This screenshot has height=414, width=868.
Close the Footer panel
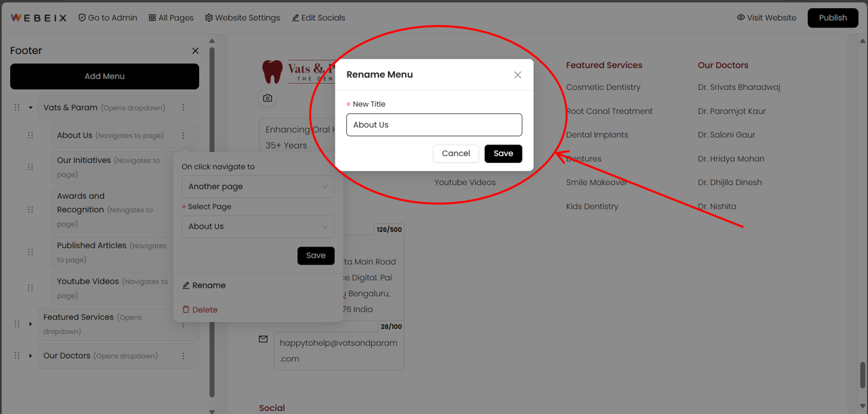pos(195,51)
